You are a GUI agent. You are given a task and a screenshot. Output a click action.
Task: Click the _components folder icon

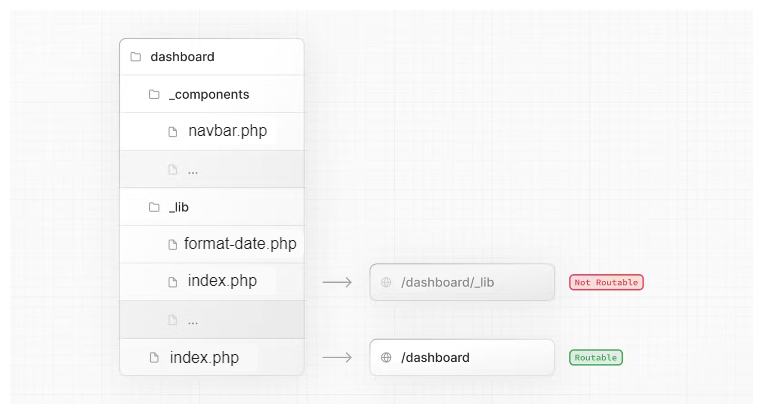154,94
